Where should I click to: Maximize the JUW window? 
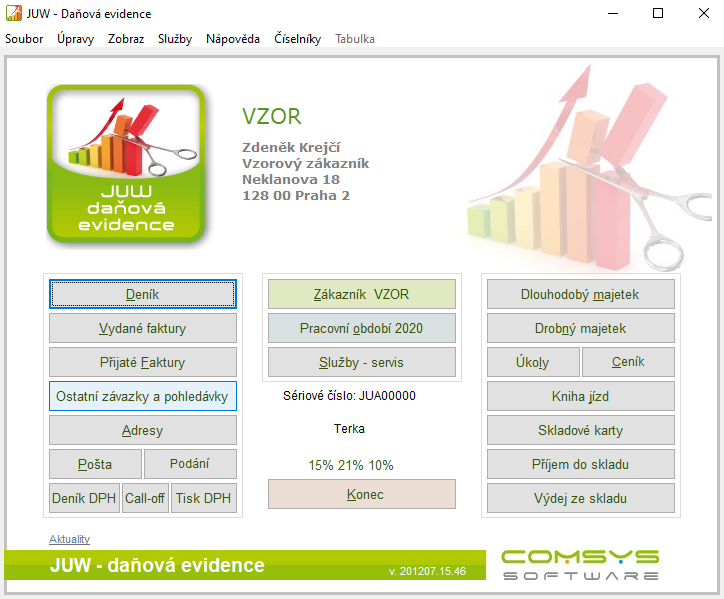(658, 13)
